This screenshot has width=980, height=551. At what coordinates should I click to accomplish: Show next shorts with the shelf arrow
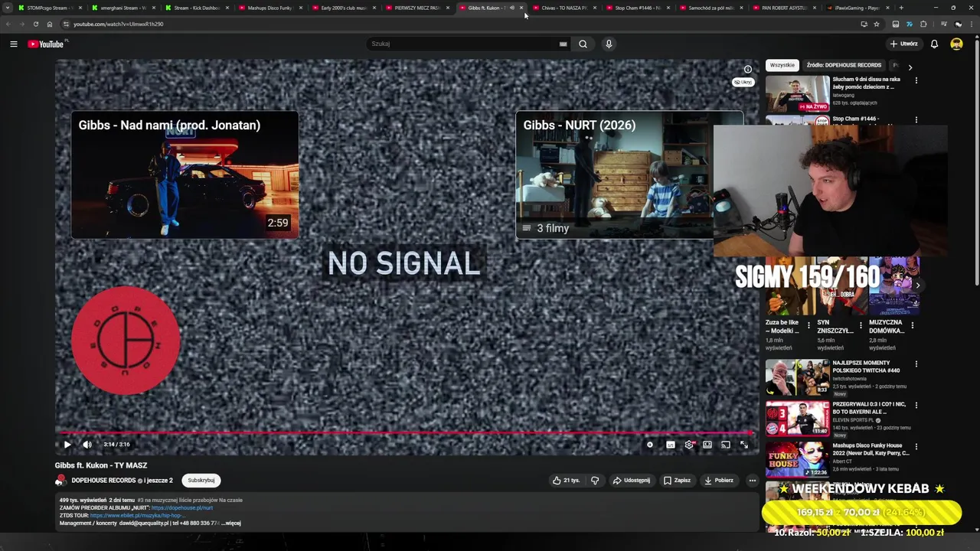[917, 285]
